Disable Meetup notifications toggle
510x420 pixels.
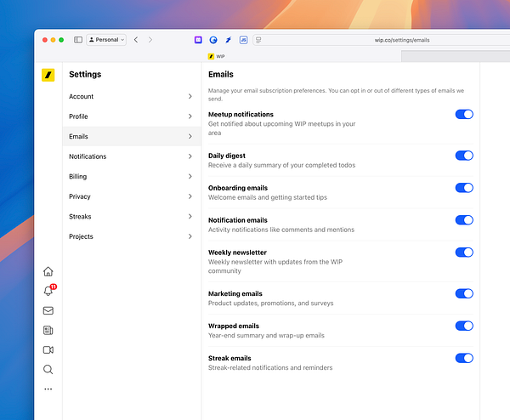[x=464, y=114]
